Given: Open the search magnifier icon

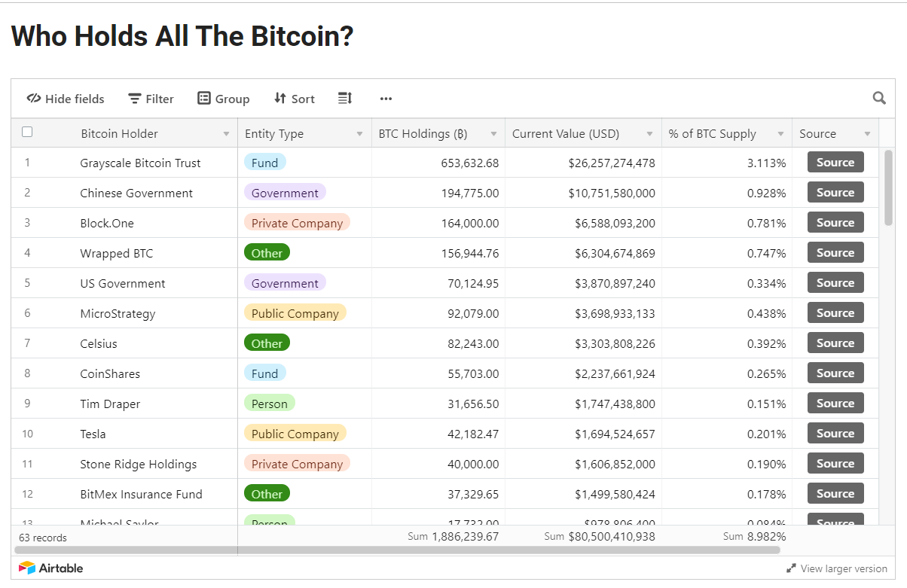Looking at the screenshot, I should click(x=879, y=98).
